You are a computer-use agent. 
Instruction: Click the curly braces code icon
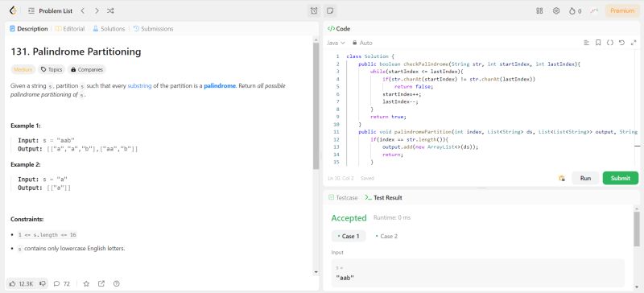click(x=610, y=43)
